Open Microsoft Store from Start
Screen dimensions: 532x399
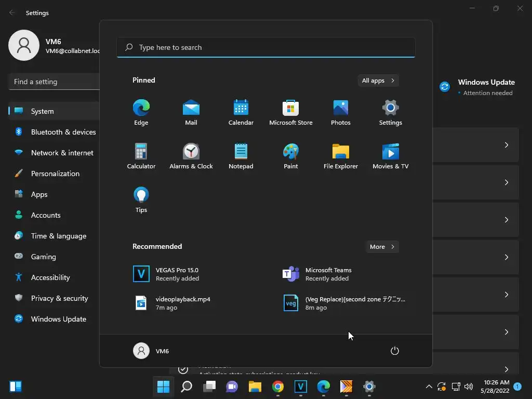[291, 113]
